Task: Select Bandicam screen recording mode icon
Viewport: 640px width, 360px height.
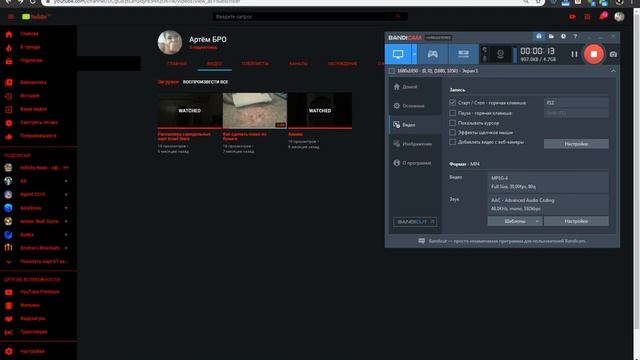Action: [398, 54]
